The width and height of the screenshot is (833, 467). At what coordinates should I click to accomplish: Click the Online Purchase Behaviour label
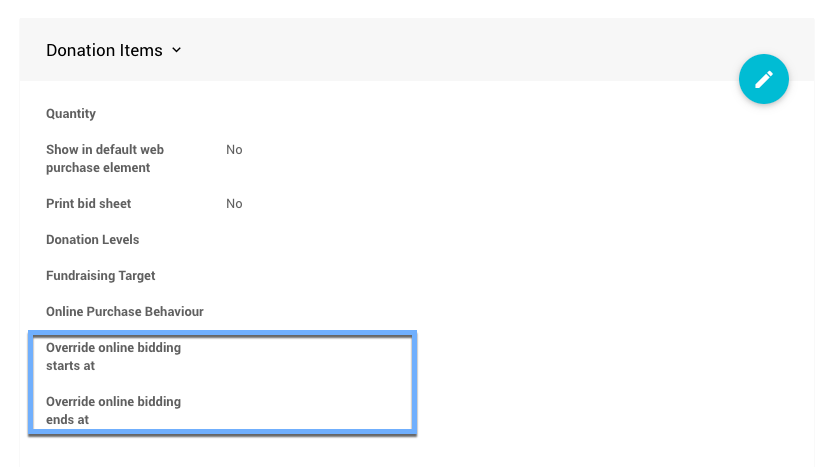click(x=125, y=312)
